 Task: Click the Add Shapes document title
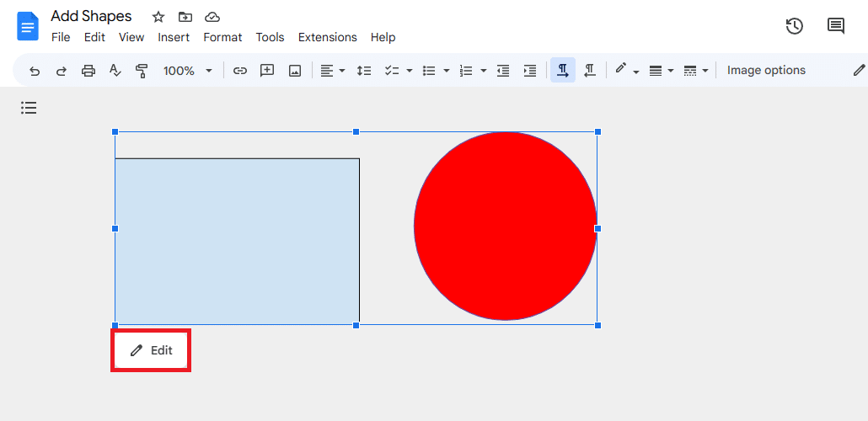[91, 16]
